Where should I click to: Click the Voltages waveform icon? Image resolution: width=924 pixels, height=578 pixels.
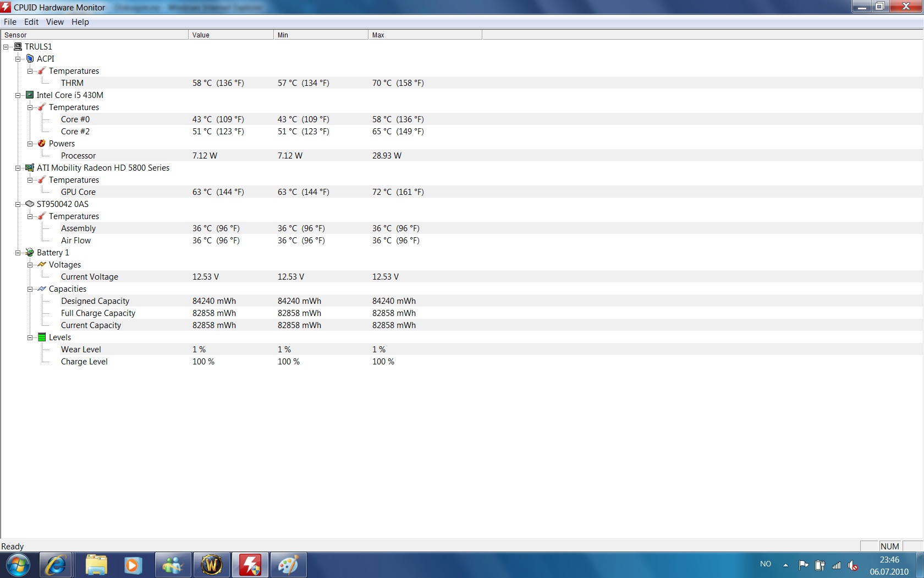[x=42, y=265]
